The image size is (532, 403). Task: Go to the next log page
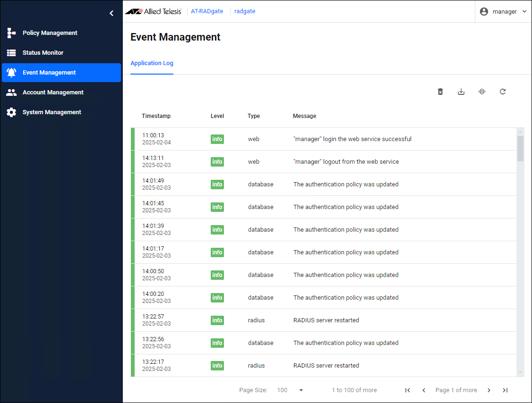(x=489, y=390)
